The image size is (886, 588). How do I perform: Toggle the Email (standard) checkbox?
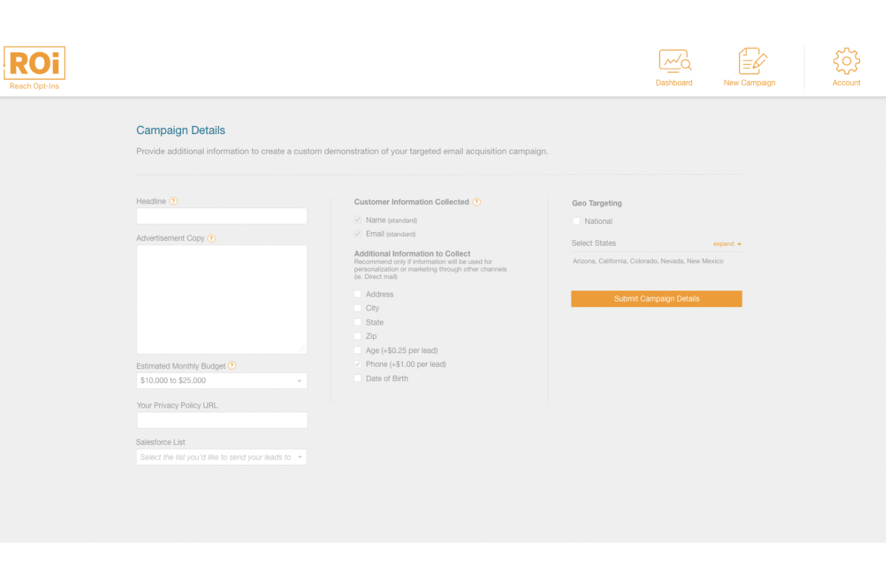click(358, 233)
